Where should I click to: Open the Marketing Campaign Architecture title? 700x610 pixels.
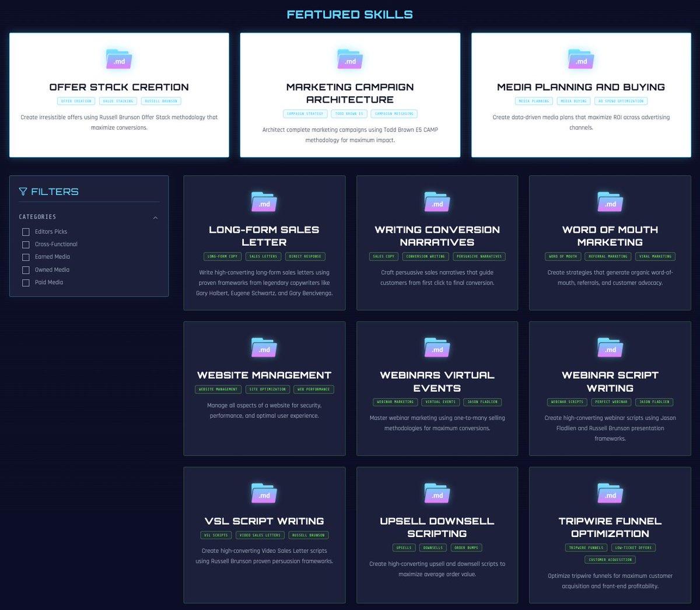350,93
